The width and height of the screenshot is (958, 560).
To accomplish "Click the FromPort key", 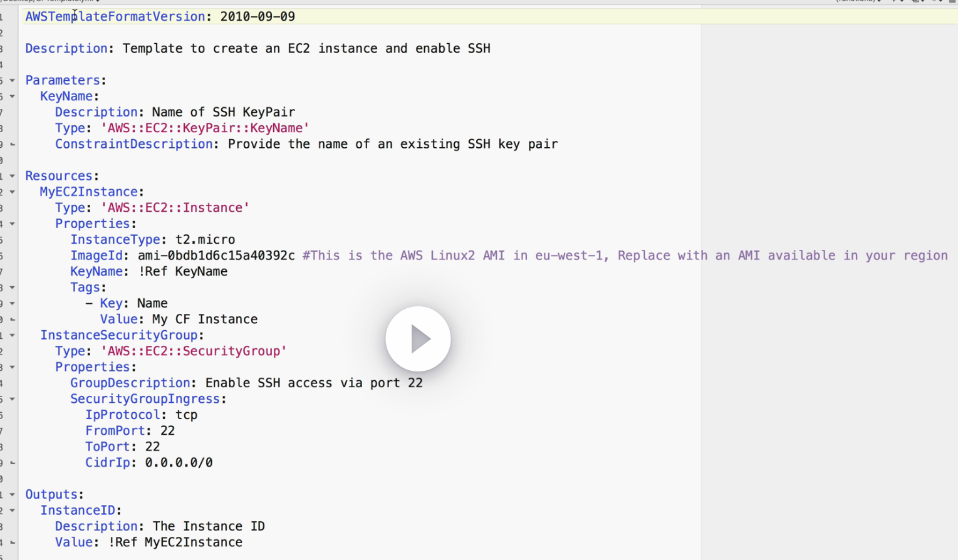I will [115, 431].
